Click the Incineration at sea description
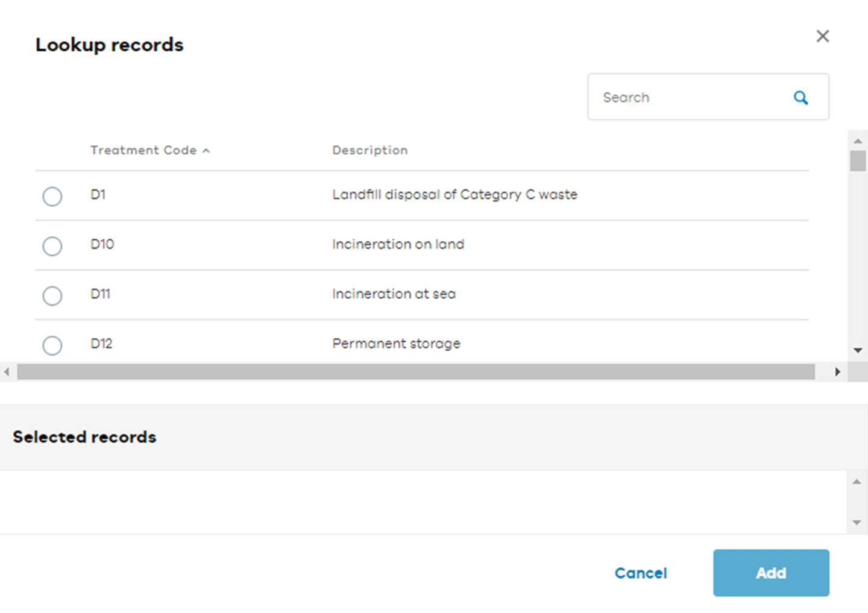Image resolution: width=868 pixels, height=613 pixels. tap(394, 294)
